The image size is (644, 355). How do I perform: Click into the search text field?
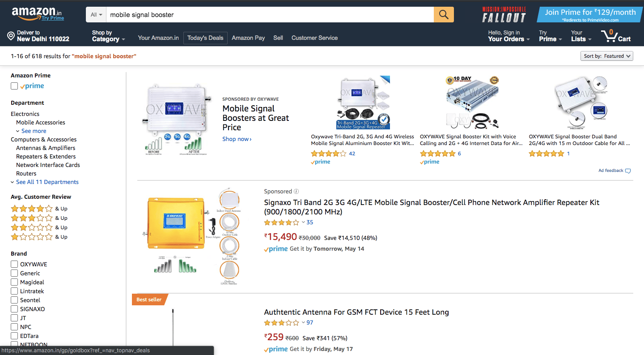tap(268, 15)
